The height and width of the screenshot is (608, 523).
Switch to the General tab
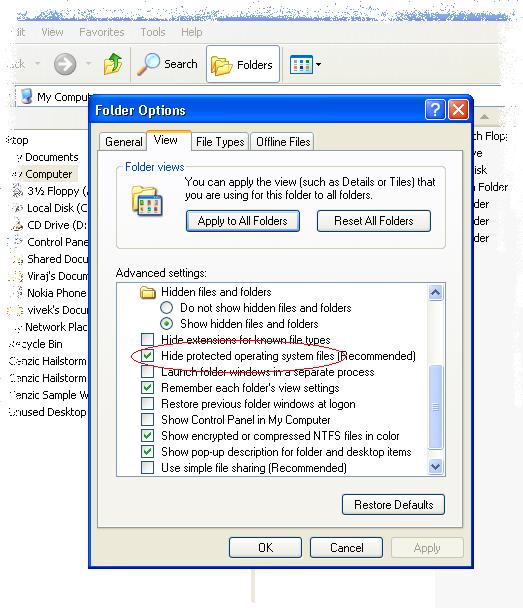[124, 142]
